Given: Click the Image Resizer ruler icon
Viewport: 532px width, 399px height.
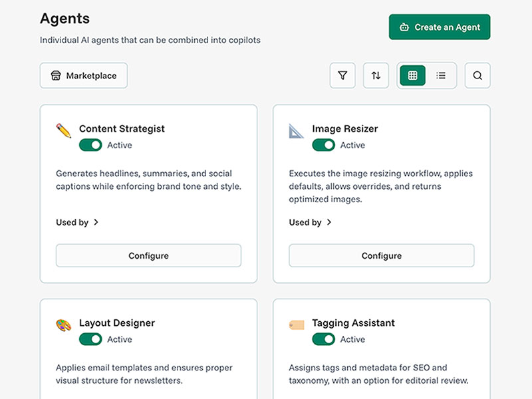Looking at the screenshot, I should 297,130.
